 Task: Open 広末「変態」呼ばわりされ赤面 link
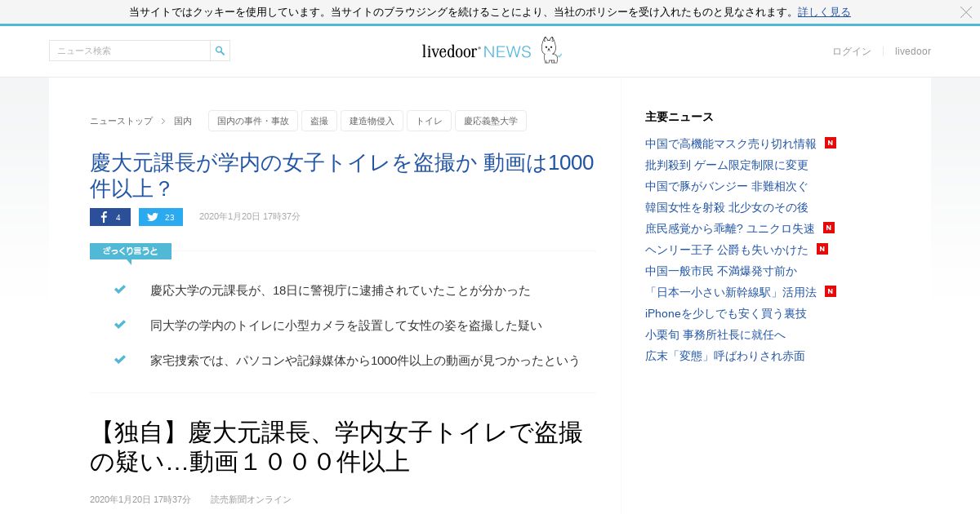(725, 356)
